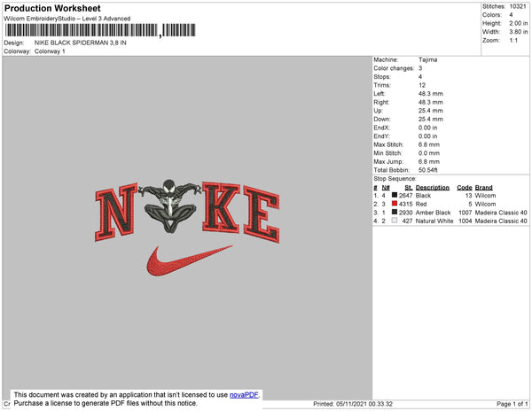Image resolution: width=532 pixels, height=411 pixels.
Task: Click the 'Code' column header
Action: (x=465, y=188)
